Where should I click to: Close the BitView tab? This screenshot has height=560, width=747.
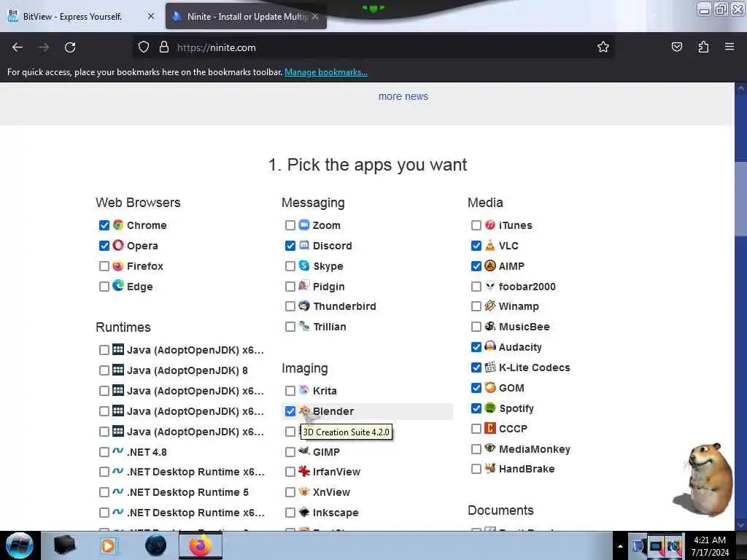[x=151, y=16]
